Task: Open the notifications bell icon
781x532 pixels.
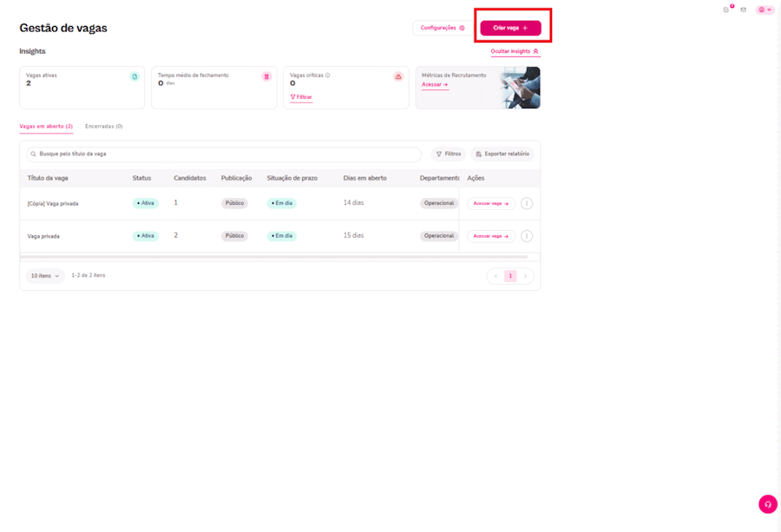Action: click(726, 10)
